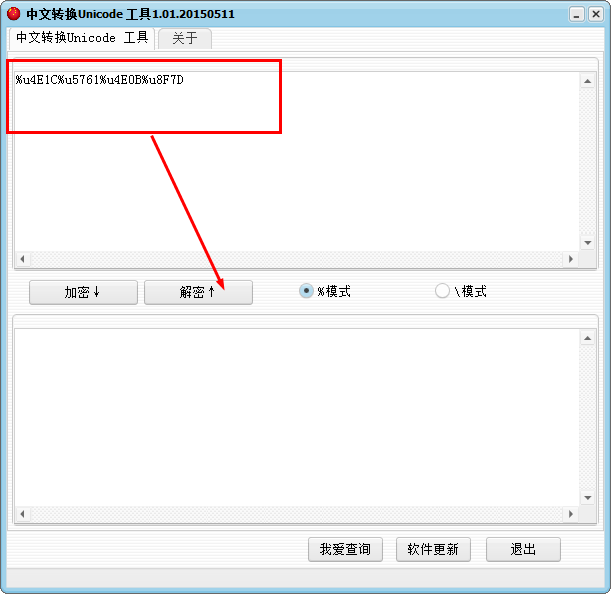Click upper text box scroll-left arrow
Viewport: 611px width, 594px height.
coord(23,259)
